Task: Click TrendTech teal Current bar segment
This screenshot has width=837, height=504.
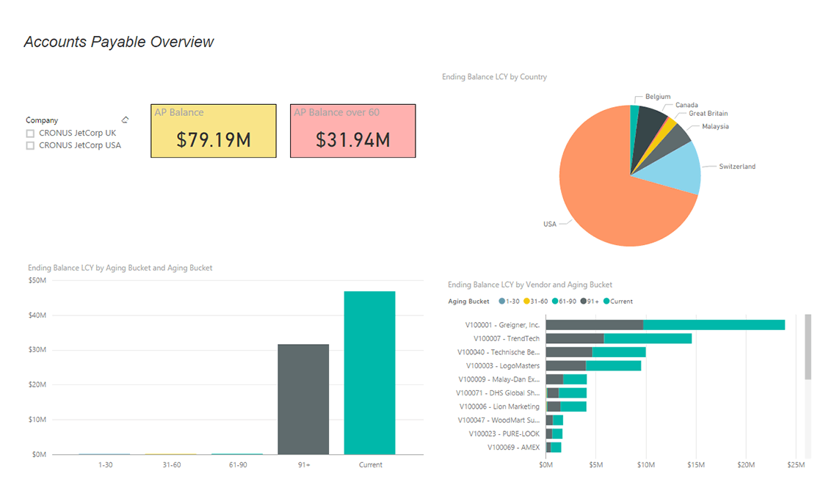Action: 648,339
